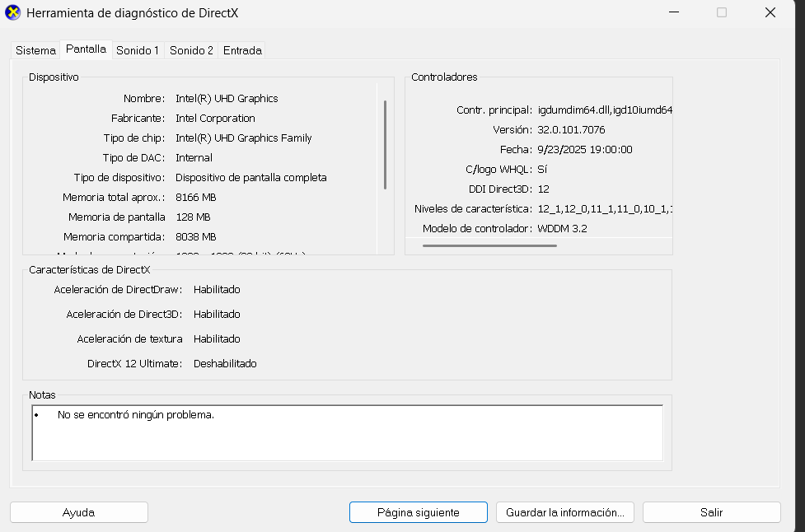Click the DDI Direct3D value '12'

pyautogui.click(x=543, y=189)
